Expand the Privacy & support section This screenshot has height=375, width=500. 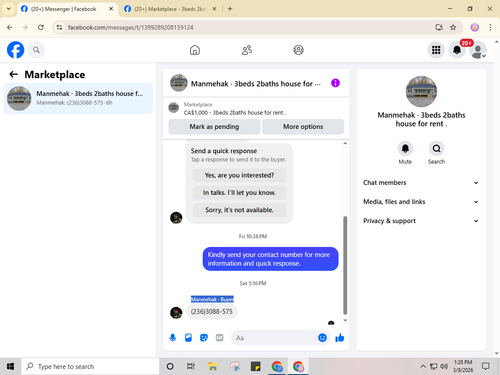(x=421, y=221)
